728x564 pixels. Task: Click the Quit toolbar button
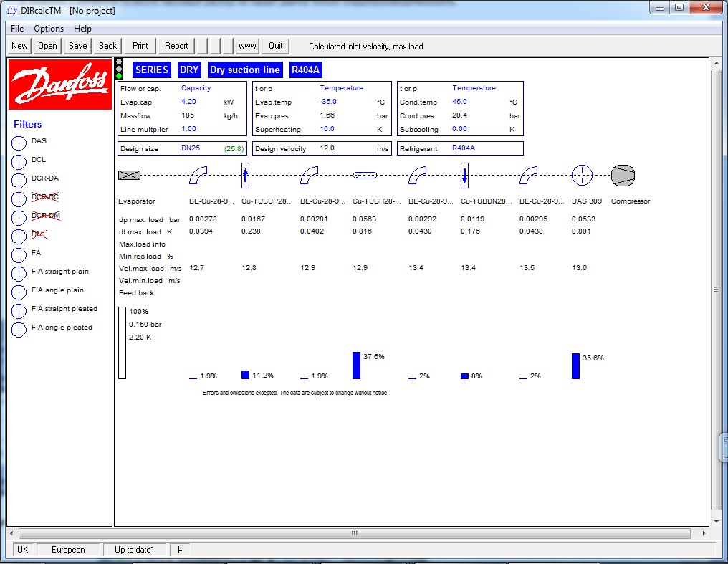click(x=275, y=46)
